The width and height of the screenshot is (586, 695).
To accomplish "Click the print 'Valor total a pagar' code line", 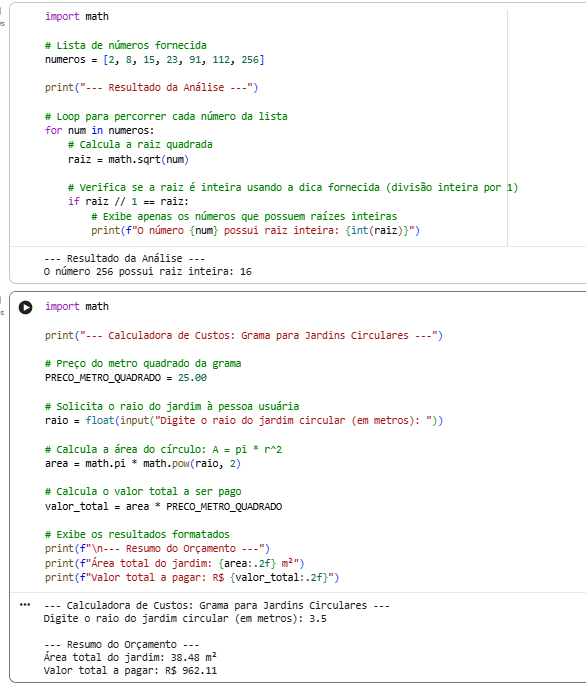I will coord(192,578).
